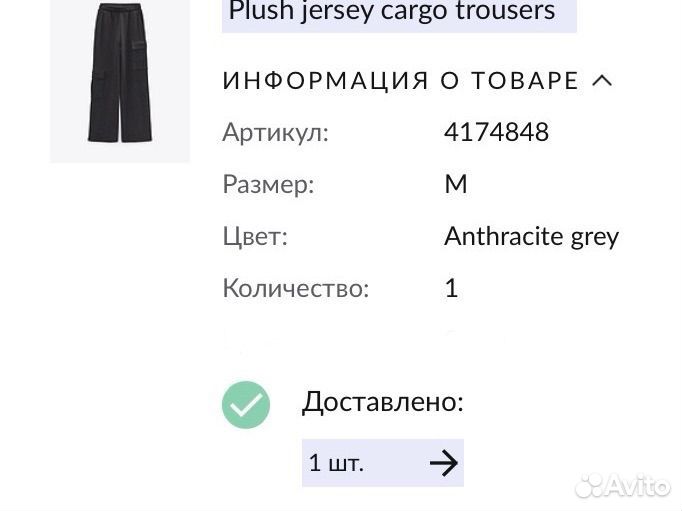Image resolution: width=682 pixels, height=511 pixels.
Task: Select the size value M
Action: point(456,184)
